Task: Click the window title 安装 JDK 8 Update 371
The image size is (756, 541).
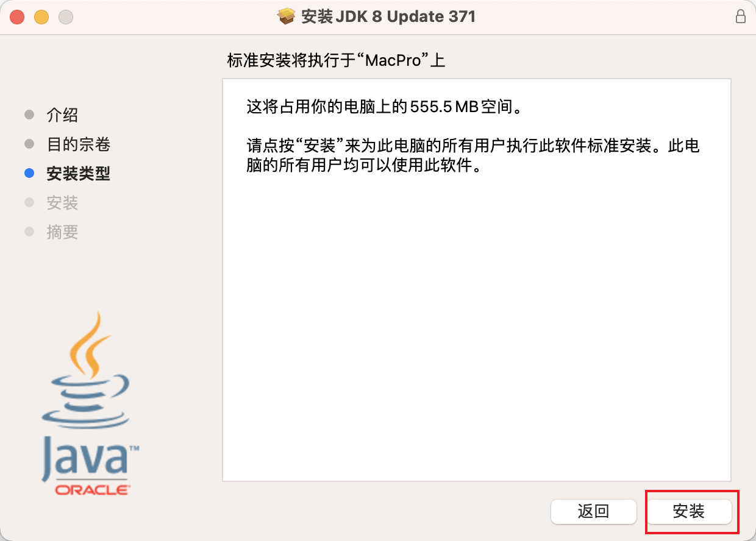Action: pos(388,16)
